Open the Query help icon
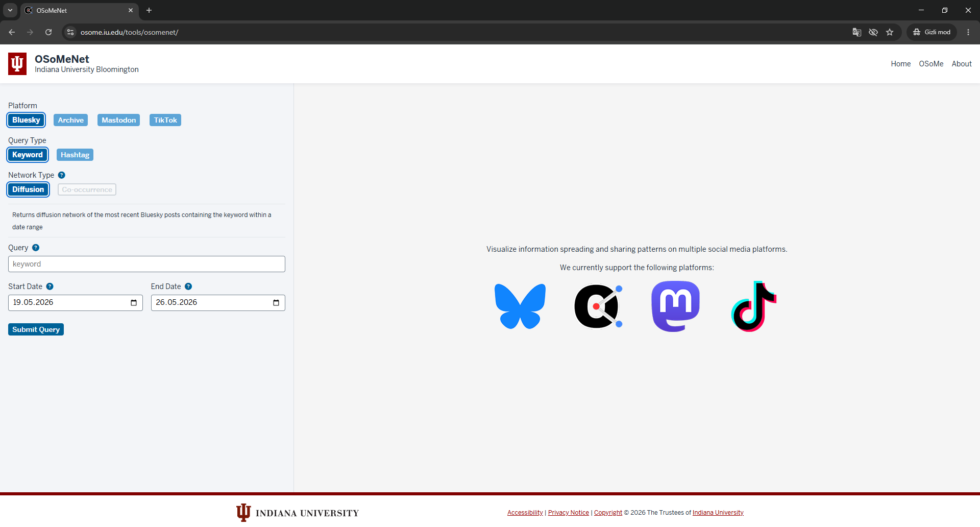The width and height of the screenshot is (980, 527). [36, 248]
